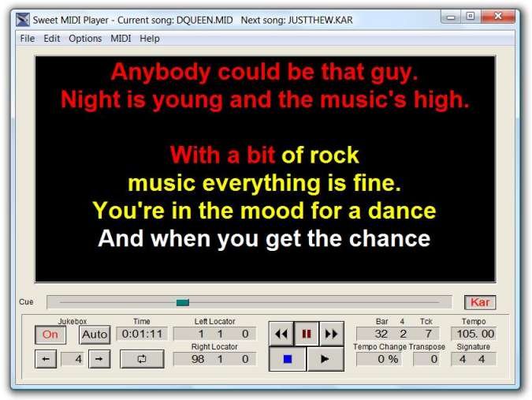
Task: Stop playback with the blue square button
Action: pyautogui.click(x=288, y=359)
